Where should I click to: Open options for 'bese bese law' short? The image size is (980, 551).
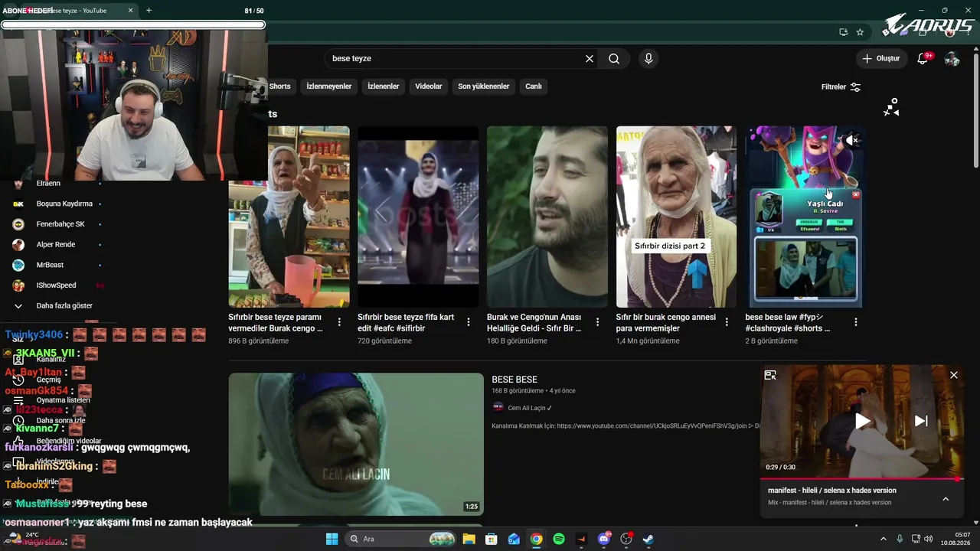[856, 322]
